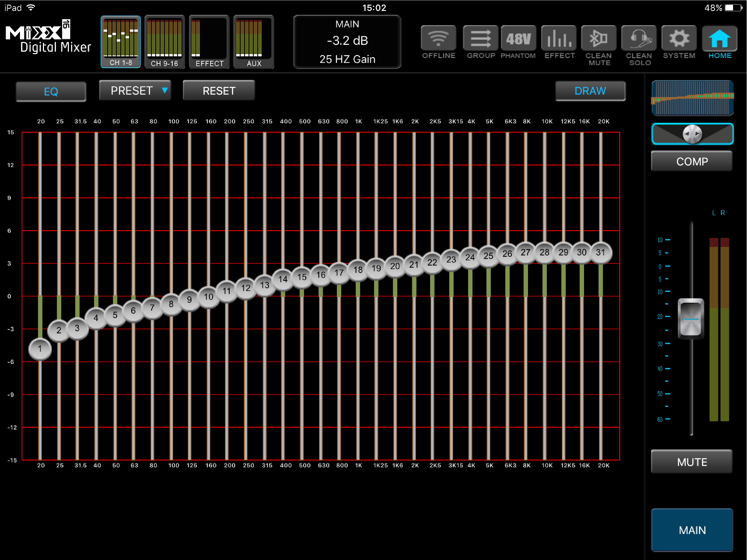Viewport: 747px width, 560px height.
Task: Open the PRESET dropdown
Action: [135, 90]
